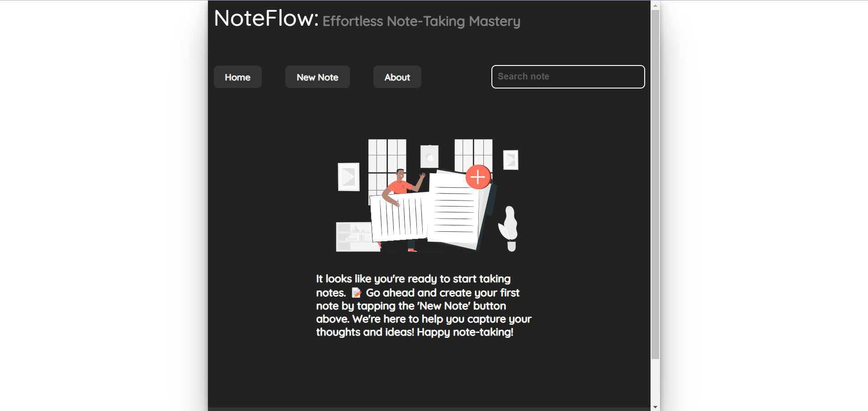Image resolution: width=868 pixels, height=411 pixels.
Task: Click the NoteFlow title heading
Action: (x=266, y=19)
